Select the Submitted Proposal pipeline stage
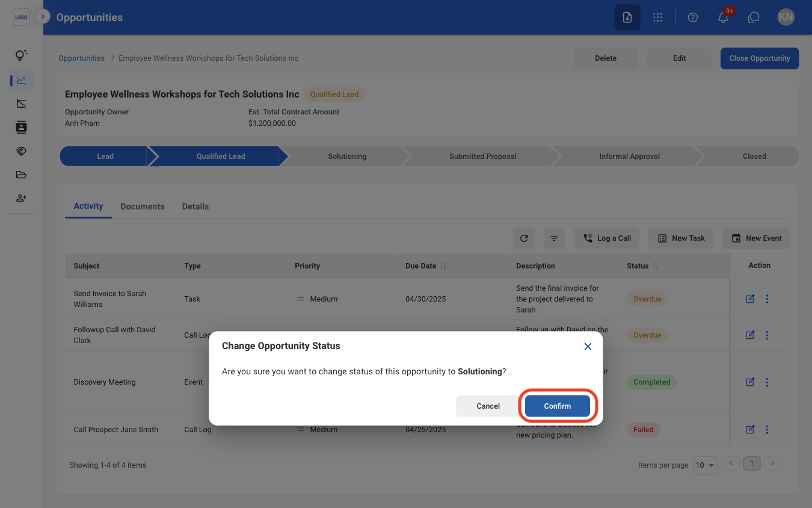The width and height of the screenshot is (812, 508). (482, 156)
